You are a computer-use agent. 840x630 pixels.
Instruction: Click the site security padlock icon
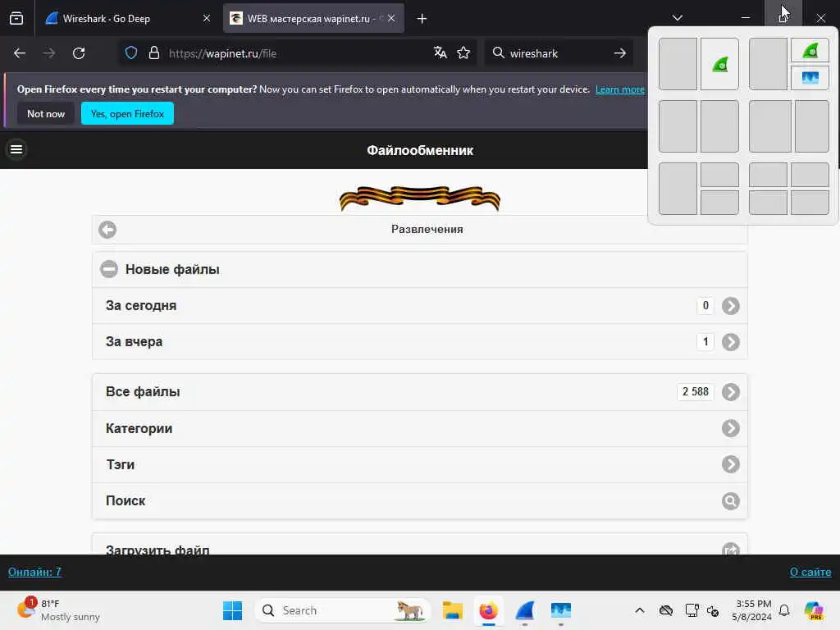153,53
